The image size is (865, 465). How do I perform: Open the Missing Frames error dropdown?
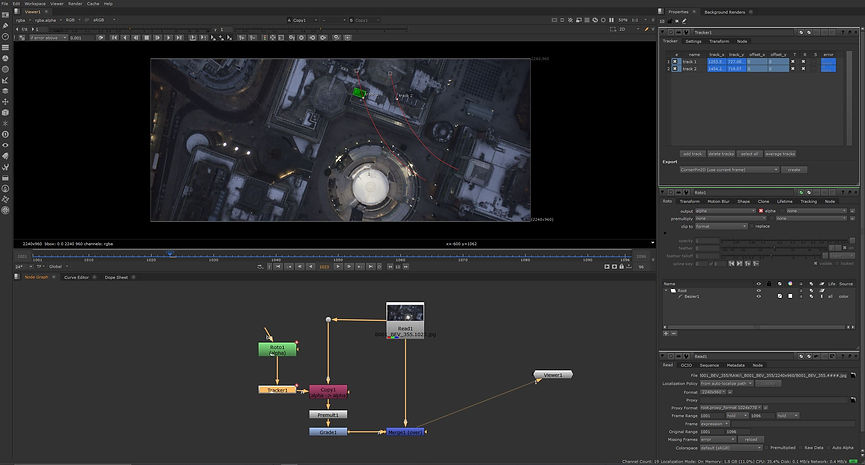click(718, 440)
